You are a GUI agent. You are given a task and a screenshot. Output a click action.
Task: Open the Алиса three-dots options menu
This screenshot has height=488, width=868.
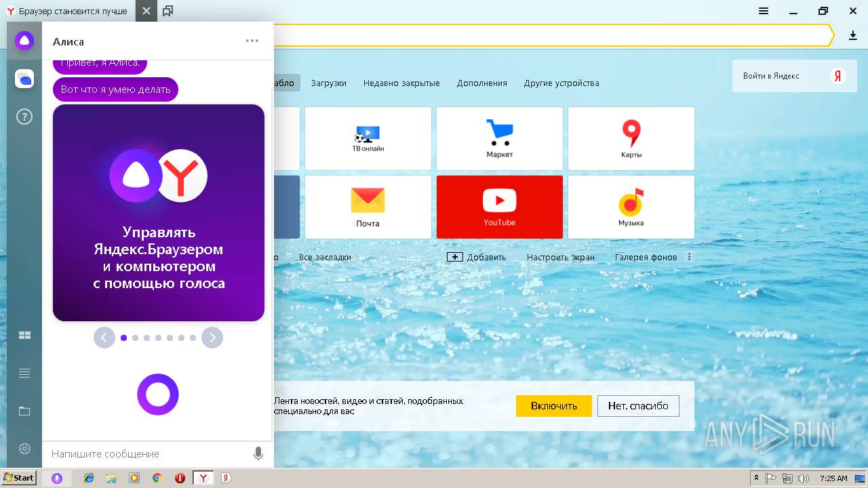point(252,41)
